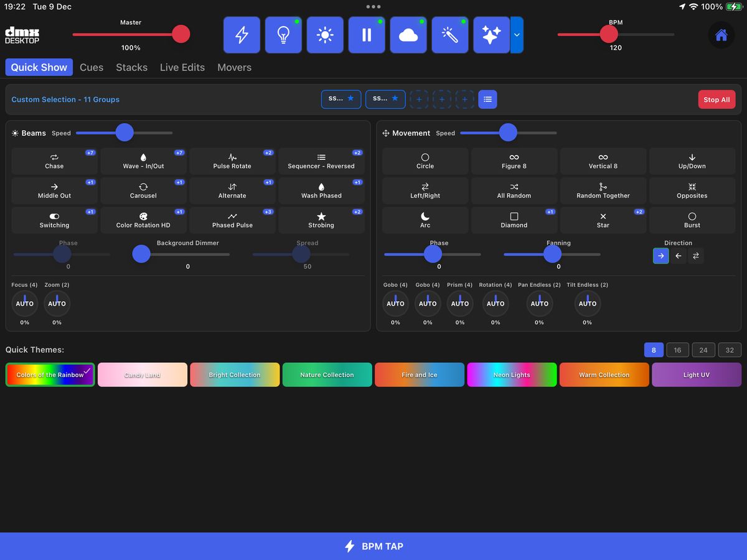The width and height of the screenshot is (747, 560).
Task: Start the All Random movement
Action: [514, 190]
